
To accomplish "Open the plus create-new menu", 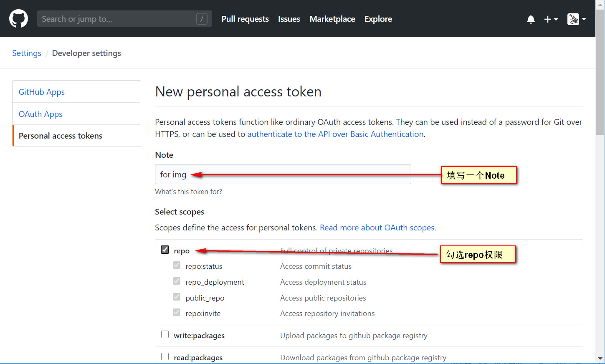I will 551,19.
